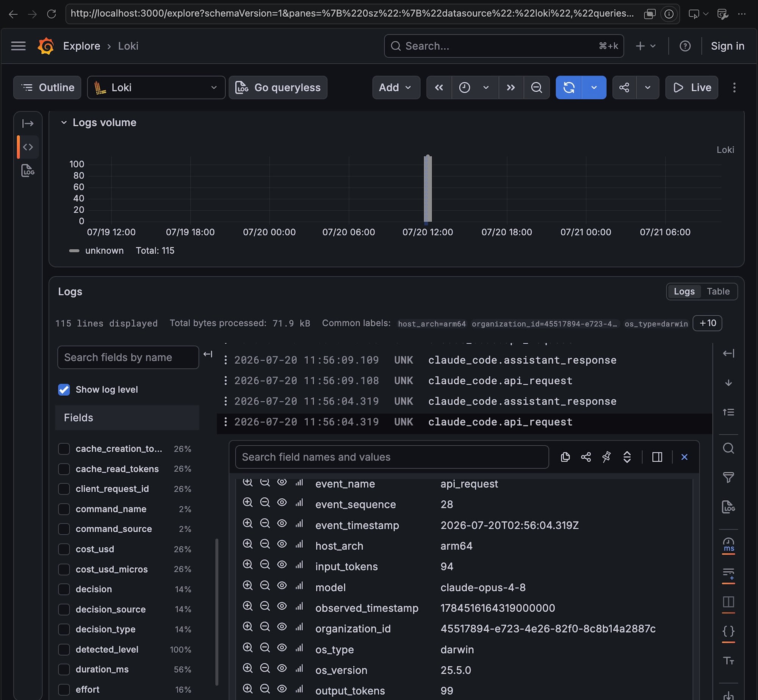The image size is (758, 700).
Task: Click the search icon in logs side controls
Action: (x=728, y=448)
